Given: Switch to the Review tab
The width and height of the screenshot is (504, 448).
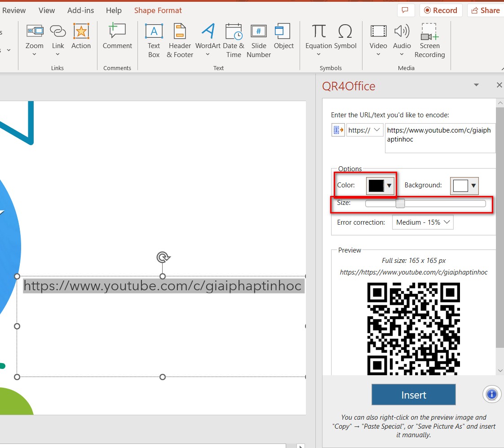Looking at the screenshot, I should (14, 10).
